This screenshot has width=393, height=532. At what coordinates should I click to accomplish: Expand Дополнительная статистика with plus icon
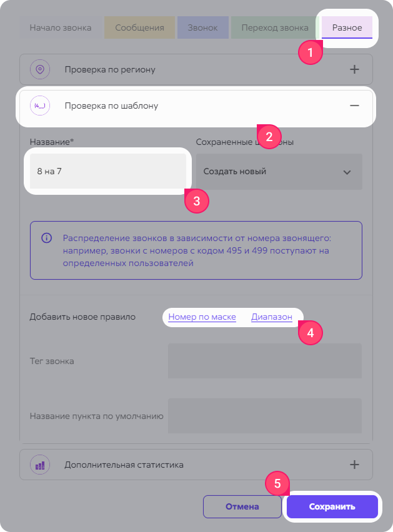[x=354, y=465]
